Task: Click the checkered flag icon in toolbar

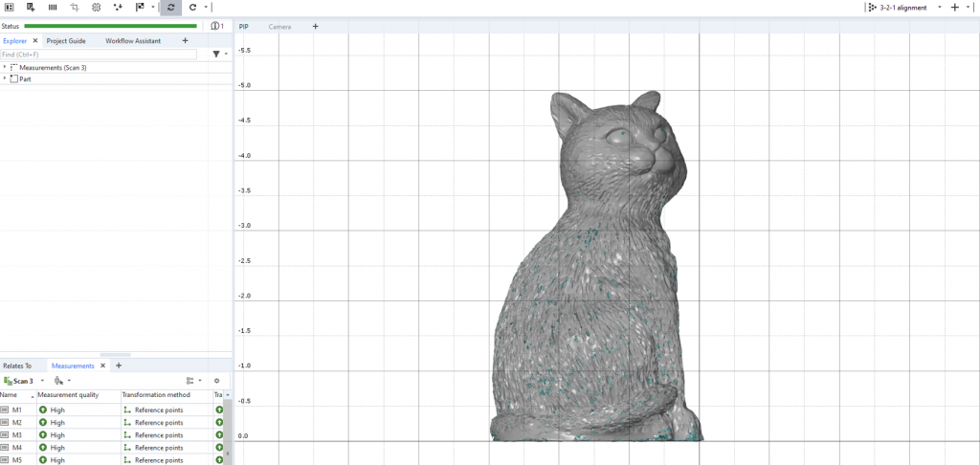Action: (x=140, y=8)
